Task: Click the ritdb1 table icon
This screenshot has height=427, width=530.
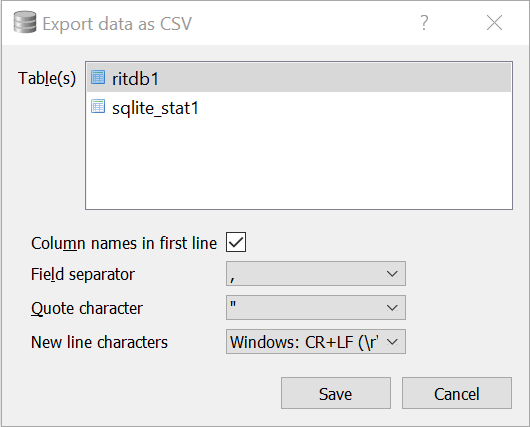Action: click(x=98, y=77)
